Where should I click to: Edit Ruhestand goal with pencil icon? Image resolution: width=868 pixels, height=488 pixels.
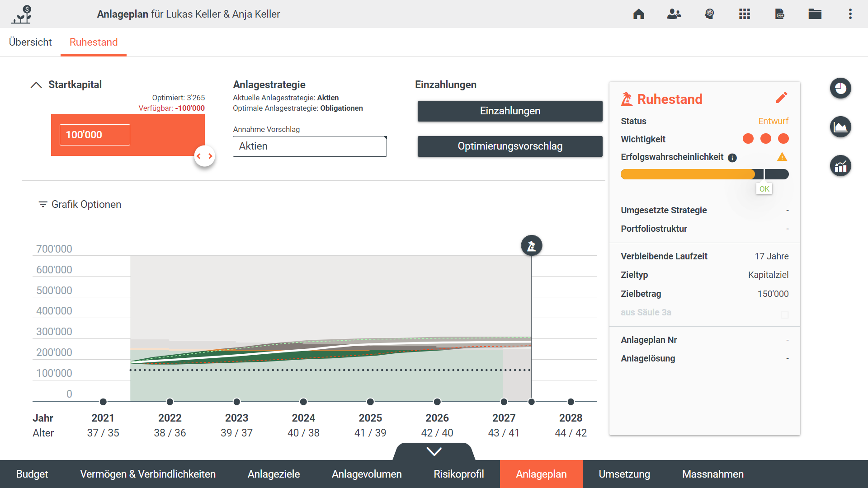782,98
